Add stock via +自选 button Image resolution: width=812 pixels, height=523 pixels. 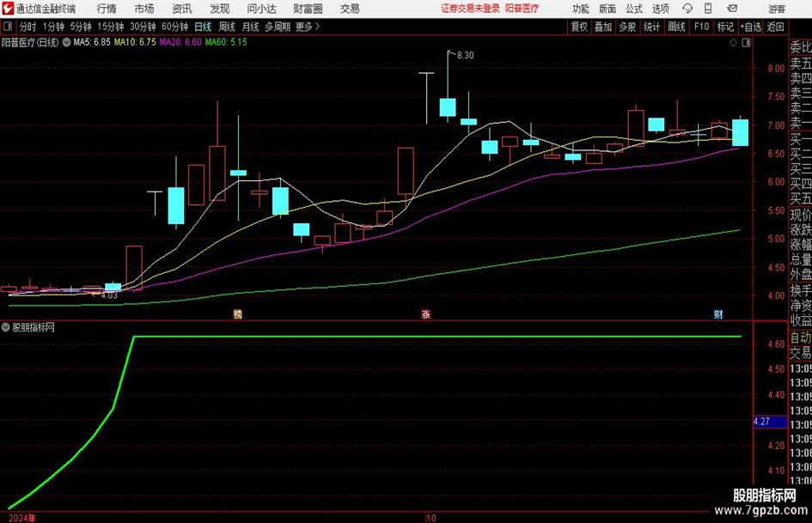[x=750, y=27]
